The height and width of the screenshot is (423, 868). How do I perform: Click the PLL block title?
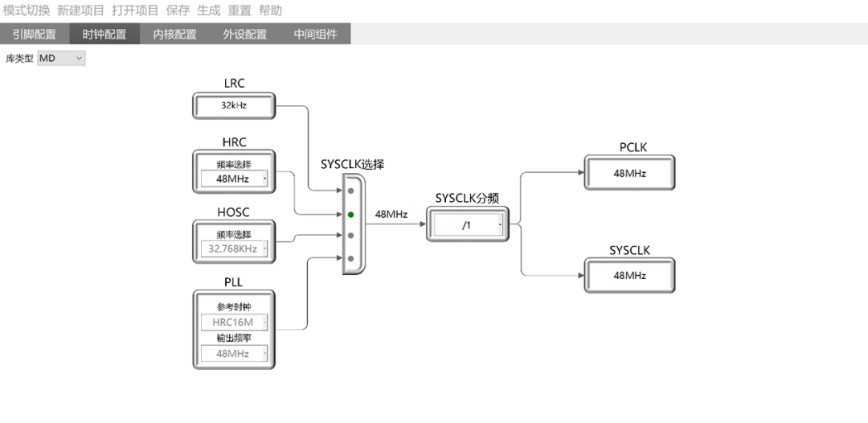tap(234, 283)
